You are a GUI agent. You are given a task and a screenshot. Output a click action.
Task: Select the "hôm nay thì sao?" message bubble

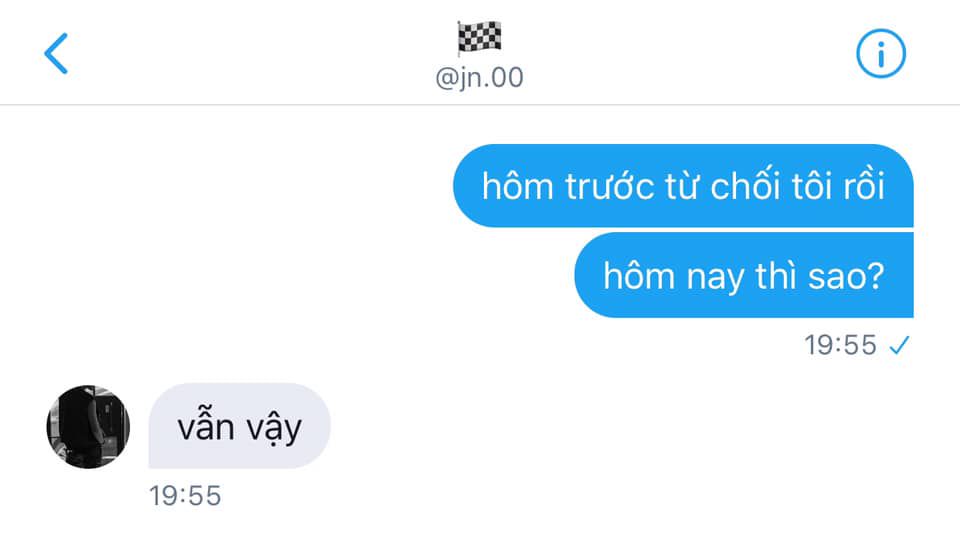tap(744, 275)
